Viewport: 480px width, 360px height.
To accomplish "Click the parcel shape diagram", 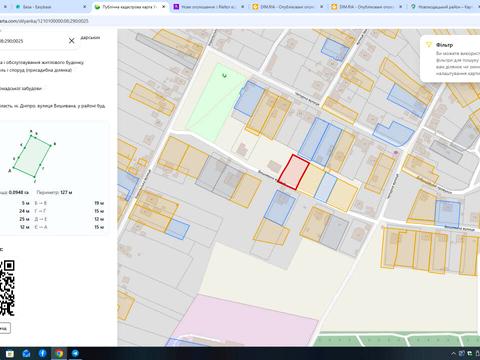I will 32,156.
